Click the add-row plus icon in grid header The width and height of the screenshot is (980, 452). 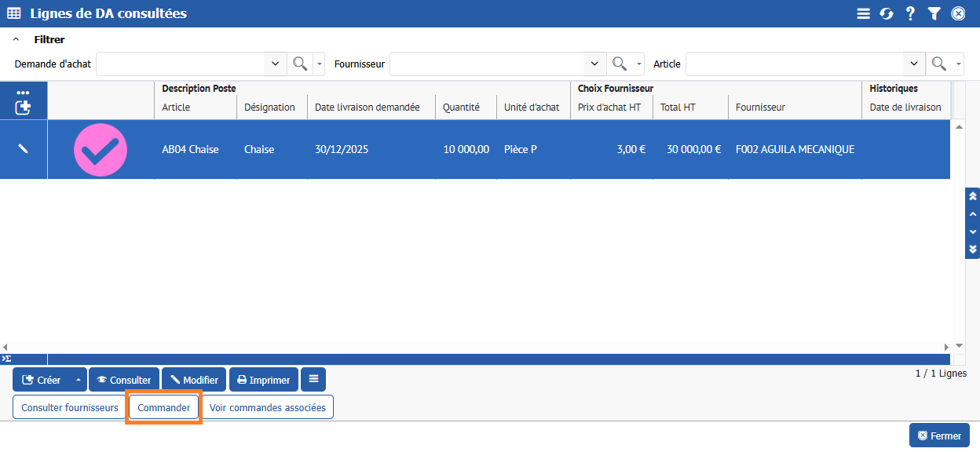[x=23, y=108]
